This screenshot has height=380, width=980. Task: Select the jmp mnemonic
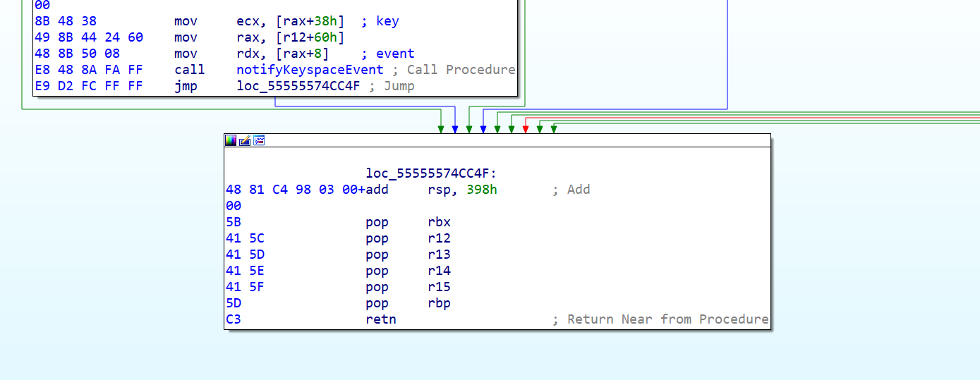(186, 86)
